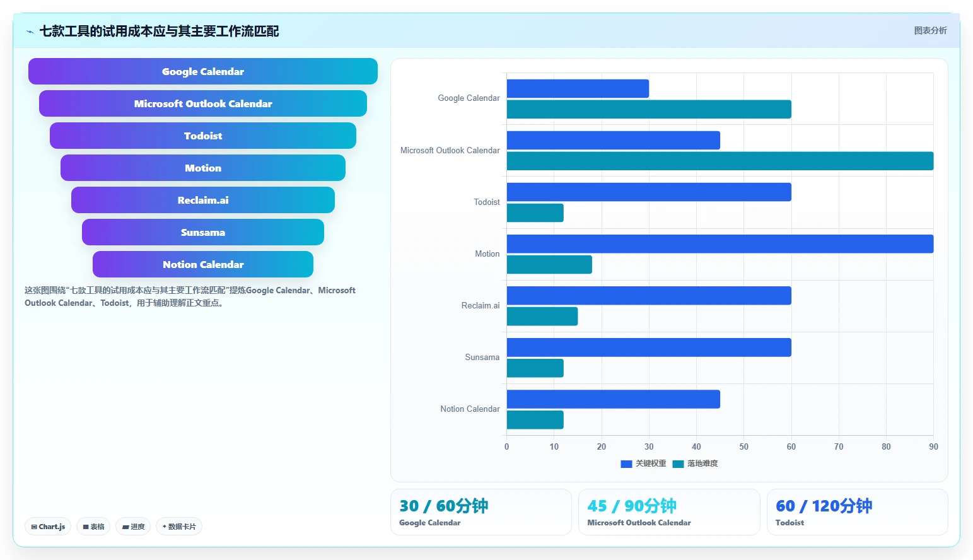Screen dimensions: 973x560
Task: Click Microsoft Outlook Calendar's blue 关键权重 bar
Action: coord(614,140)
